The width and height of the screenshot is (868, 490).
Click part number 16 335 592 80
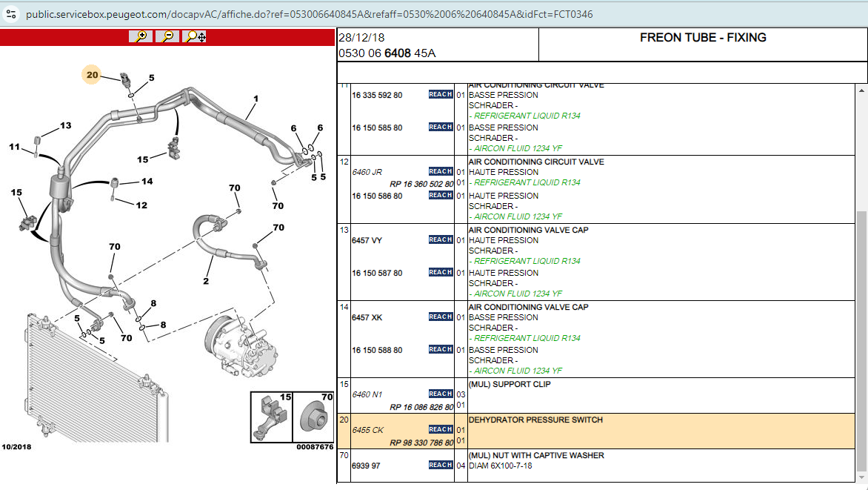tap(377, 96)
